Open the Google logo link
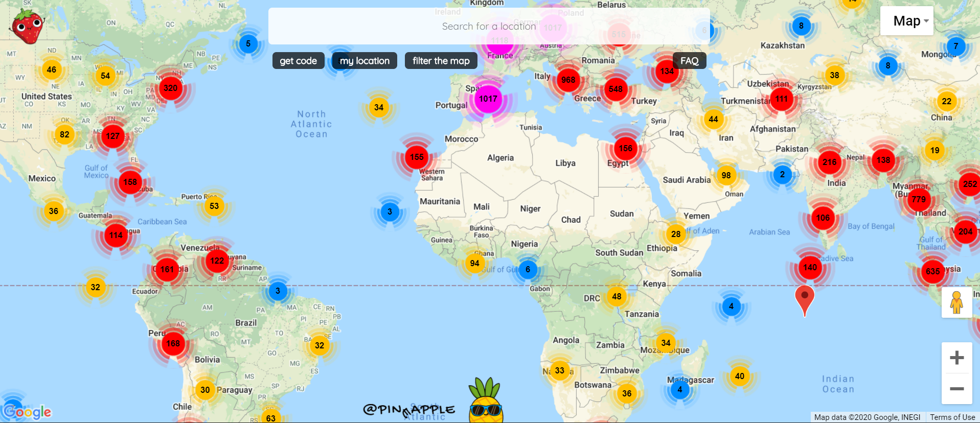This screenshot has width=980, height=423. click(27, 412)
